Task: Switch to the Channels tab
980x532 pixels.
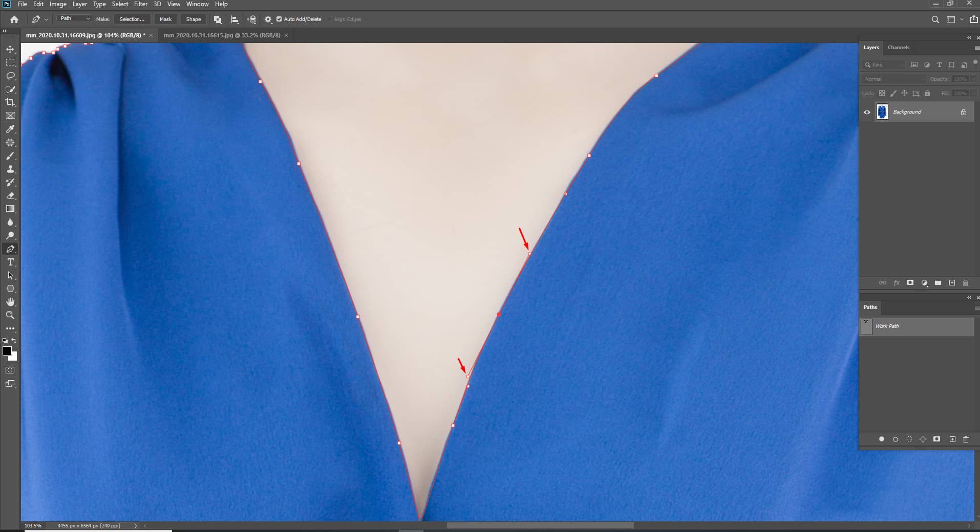Action: 898,47
